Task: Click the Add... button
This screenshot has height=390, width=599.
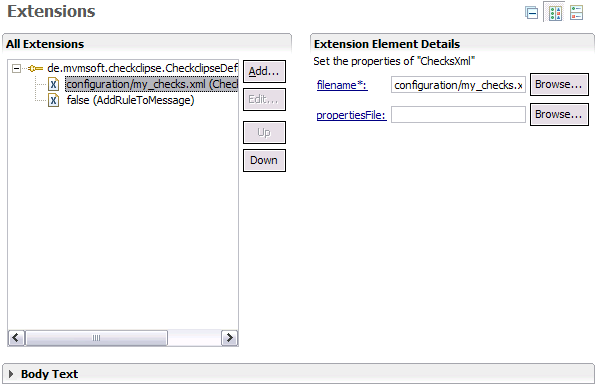Action: (x=264, y=71)
